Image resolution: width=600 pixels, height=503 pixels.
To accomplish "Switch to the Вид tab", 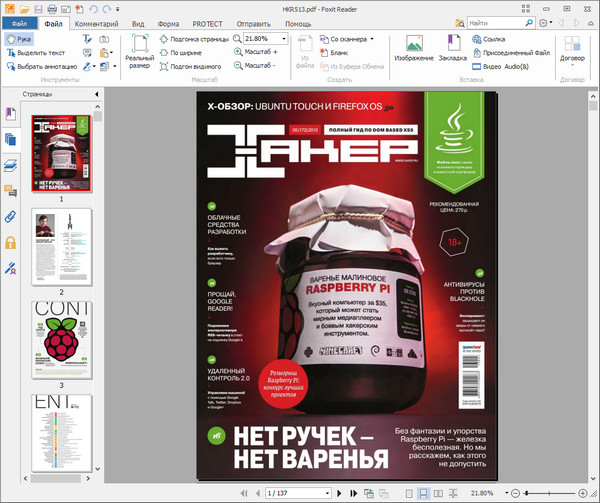I will click(138, 24).
